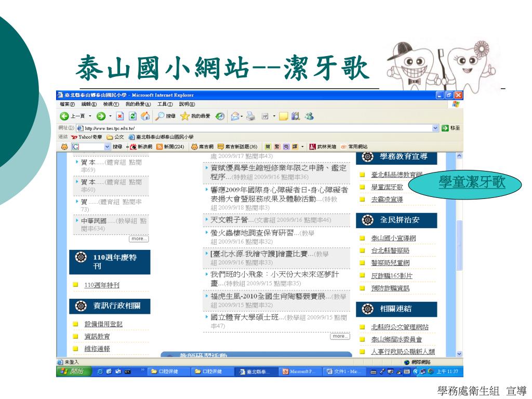Go to Home page icon
The image size is (532, 399).
point(145,116)
